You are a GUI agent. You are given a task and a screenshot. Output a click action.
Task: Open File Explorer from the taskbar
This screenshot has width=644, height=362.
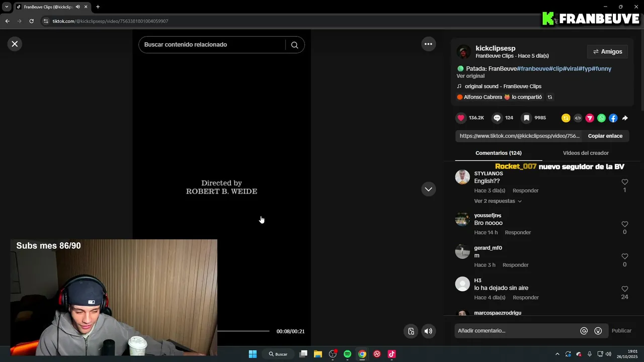pyautogui.click(x=318, y=354)
